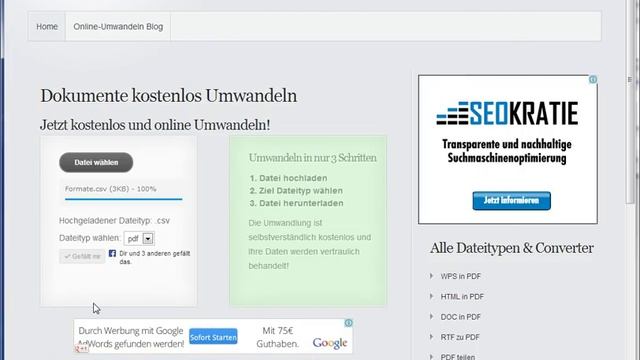Screen dimensions: 640x360
Task: Click the 'Dir und 3 anderen gefällt das.' text
Action: click(x=154, y=258)
